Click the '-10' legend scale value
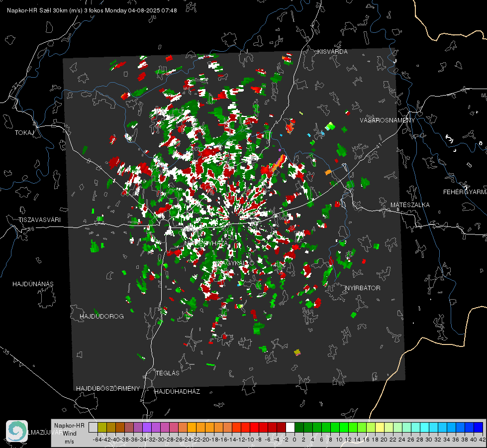This screenshot has width=487, height=448. point(250,440)
